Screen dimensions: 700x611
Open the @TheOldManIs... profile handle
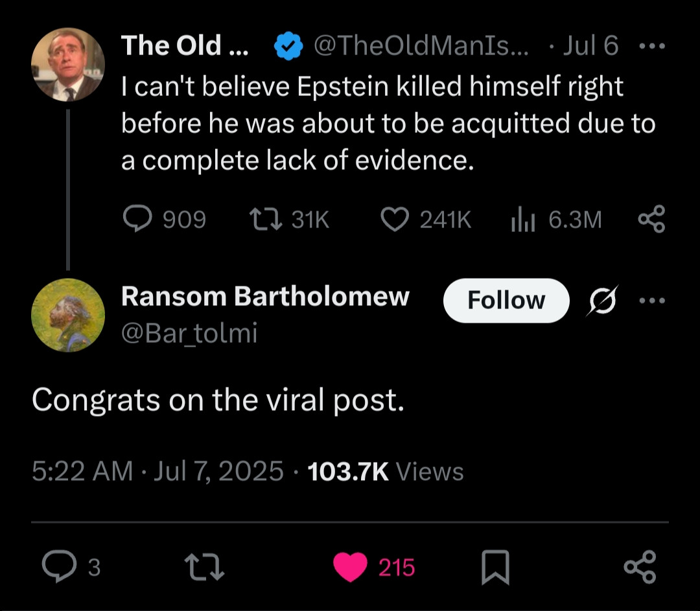coord(421,46)
